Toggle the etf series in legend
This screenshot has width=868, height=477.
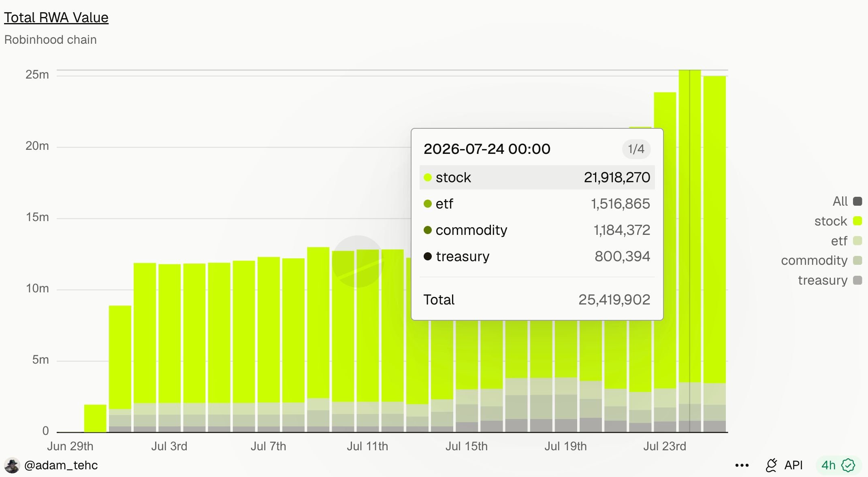(846, 241)
